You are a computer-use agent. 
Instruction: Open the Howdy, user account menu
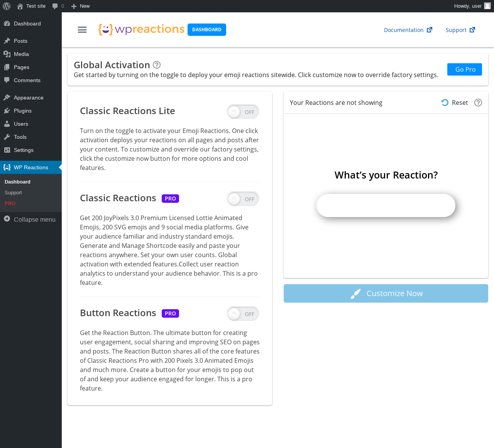click(472, 6)
